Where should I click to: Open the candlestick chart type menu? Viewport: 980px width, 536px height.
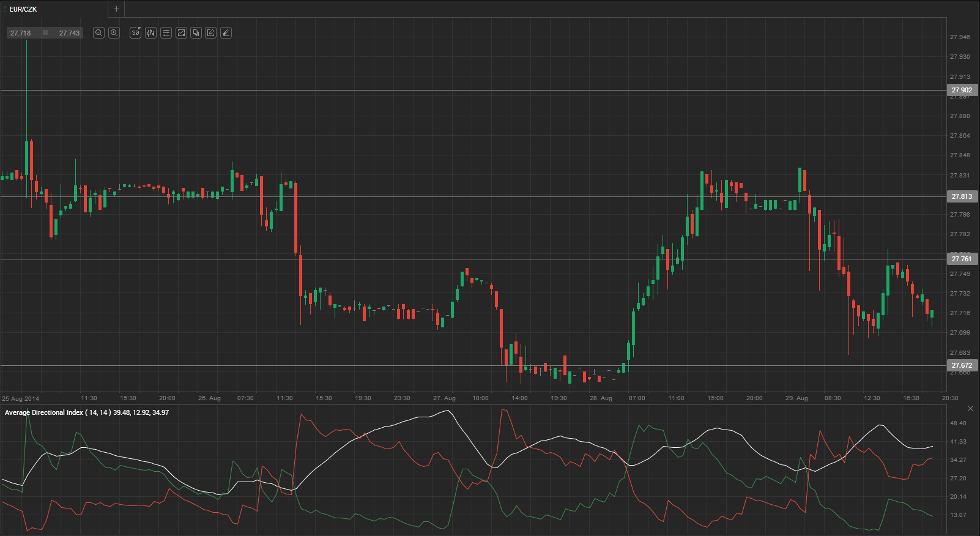150,33
